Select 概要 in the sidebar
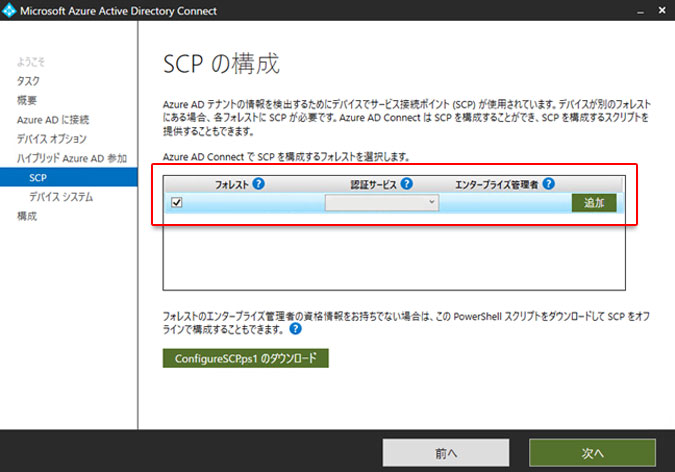The image size is (675, 472). (27, 100)
